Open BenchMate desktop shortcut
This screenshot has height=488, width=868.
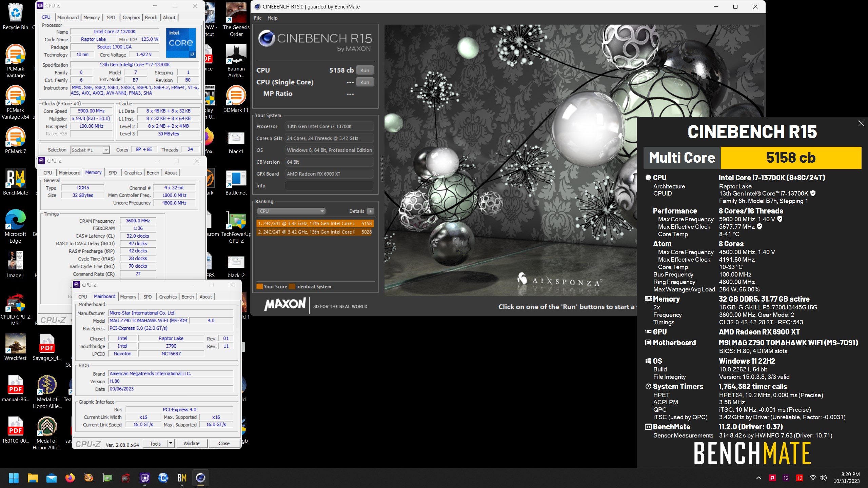tap(15, 182)
